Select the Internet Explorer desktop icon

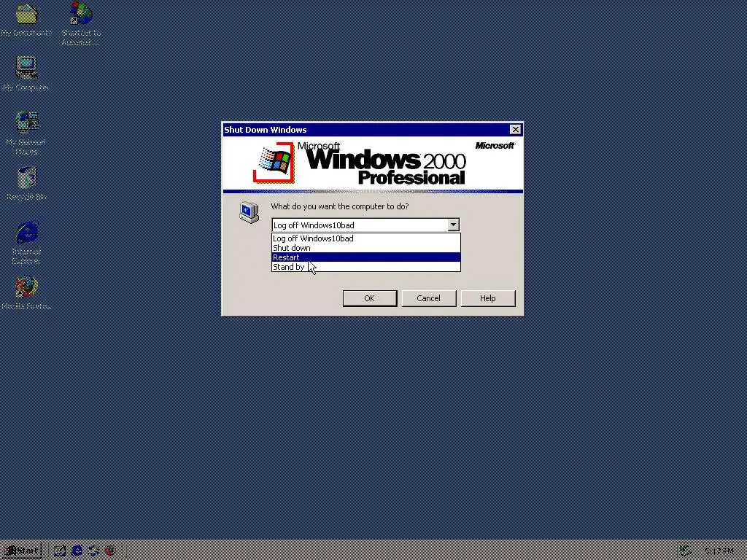(x=26, y=242)
